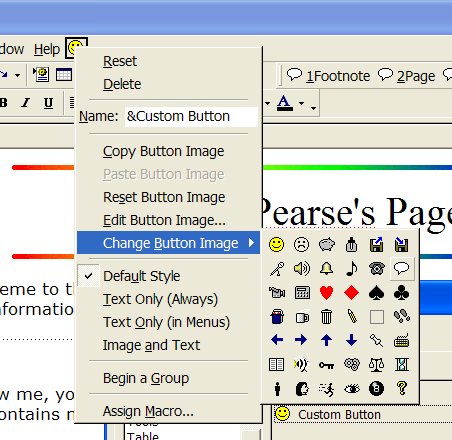Select the key button image
The image size is (452, 440).
tap(326, 365)
